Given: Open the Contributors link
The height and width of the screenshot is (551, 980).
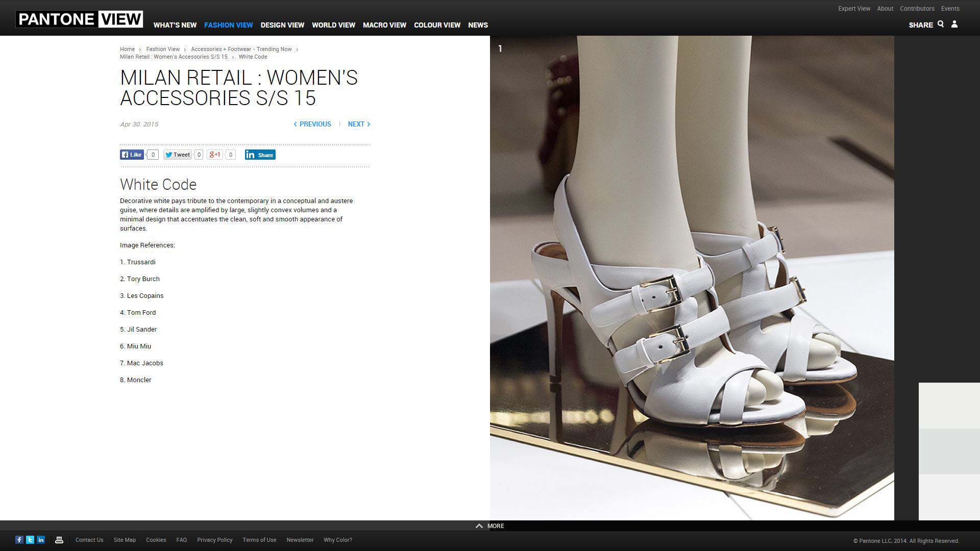Looking at the screenshot, I should click(x=917, y=9).
